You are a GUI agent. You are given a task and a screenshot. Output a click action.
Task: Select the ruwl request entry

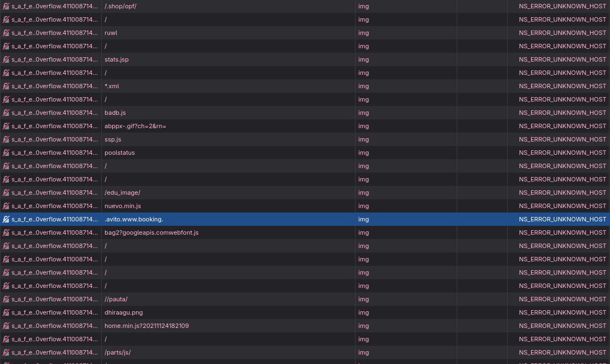coord(111,33)
